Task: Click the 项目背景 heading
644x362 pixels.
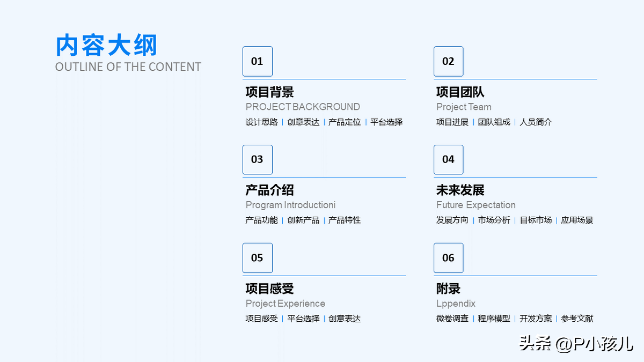Action: [x=270, y=92]
